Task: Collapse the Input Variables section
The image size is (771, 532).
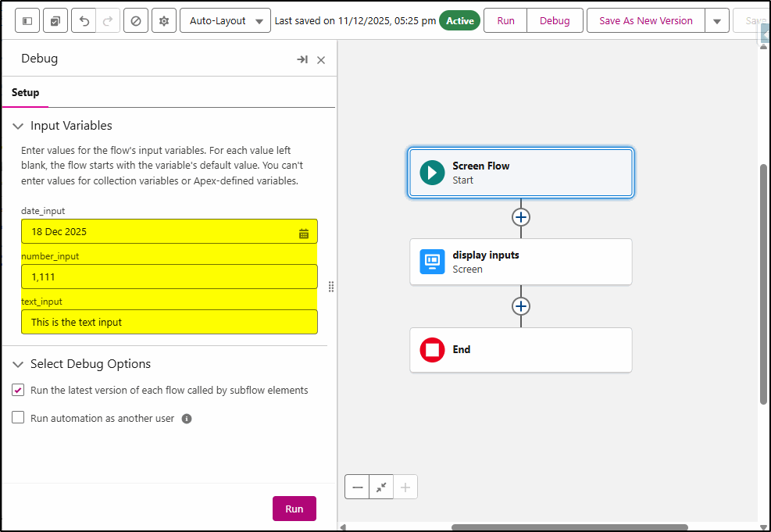Action: tap(18, 126)
